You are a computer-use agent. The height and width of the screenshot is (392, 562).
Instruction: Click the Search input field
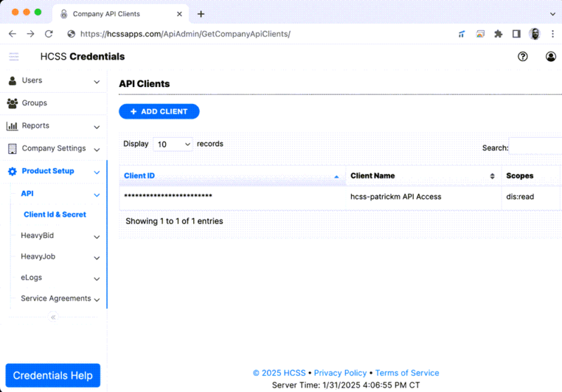pos(535,148)
